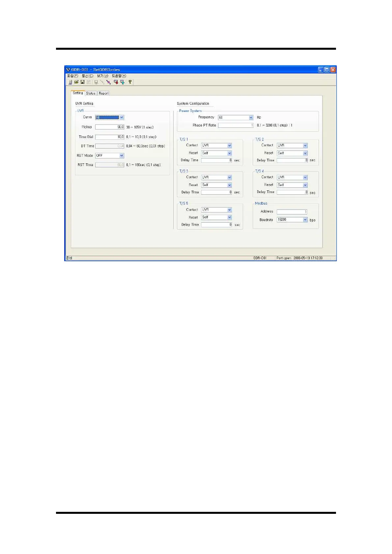Image resolution: width=392 pixels, height=554 pixels.
Task: Click the T/S 5 Delay Time field
Action: click(217, 225)
